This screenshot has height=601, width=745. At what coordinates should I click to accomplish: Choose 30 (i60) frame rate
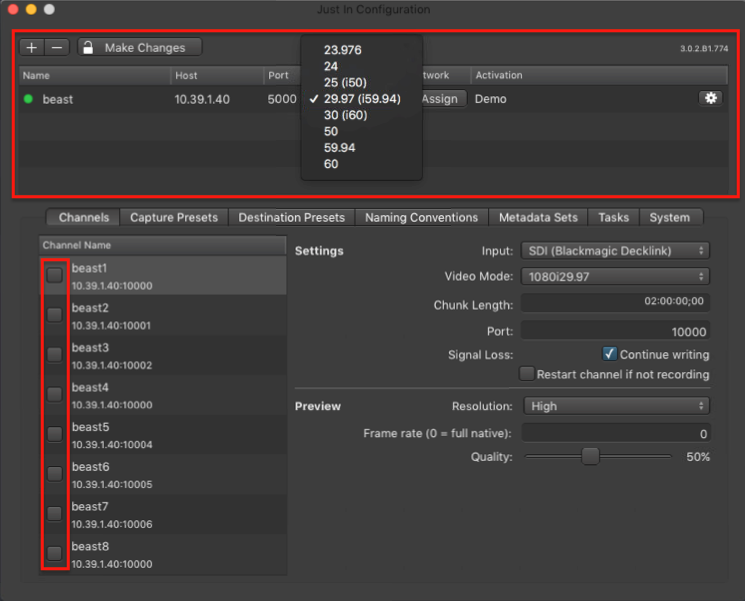tap(345, 115)
